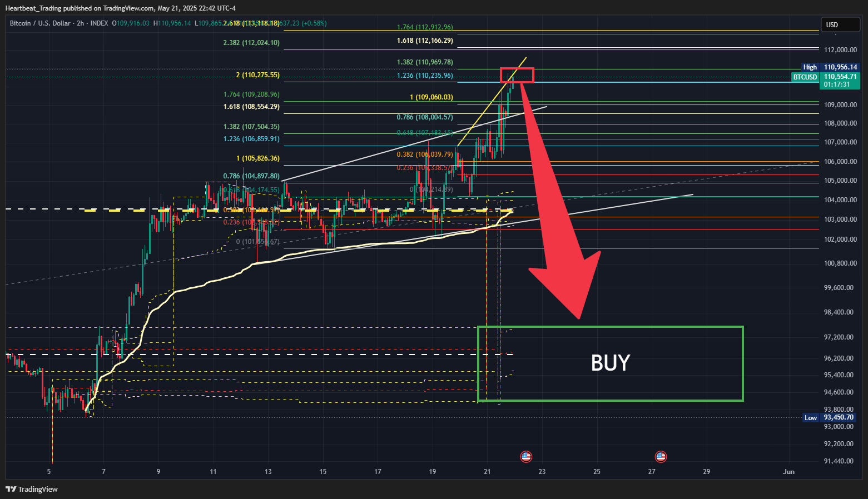
Task: Click 104,000.00 on the price axis
Action: point(840,200)
